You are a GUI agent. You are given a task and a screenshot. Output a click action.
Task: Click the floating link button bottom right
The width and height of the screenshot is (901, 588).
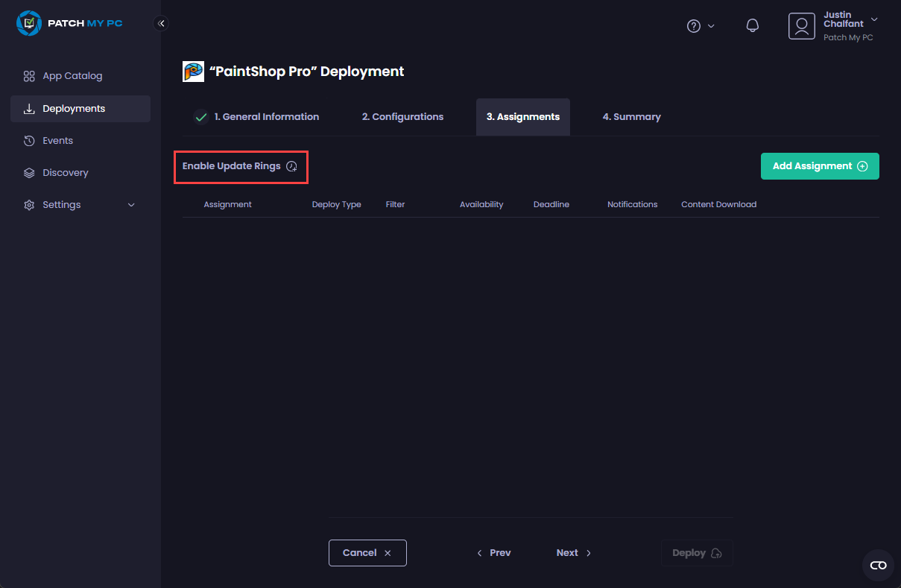[x=878, y=565]
